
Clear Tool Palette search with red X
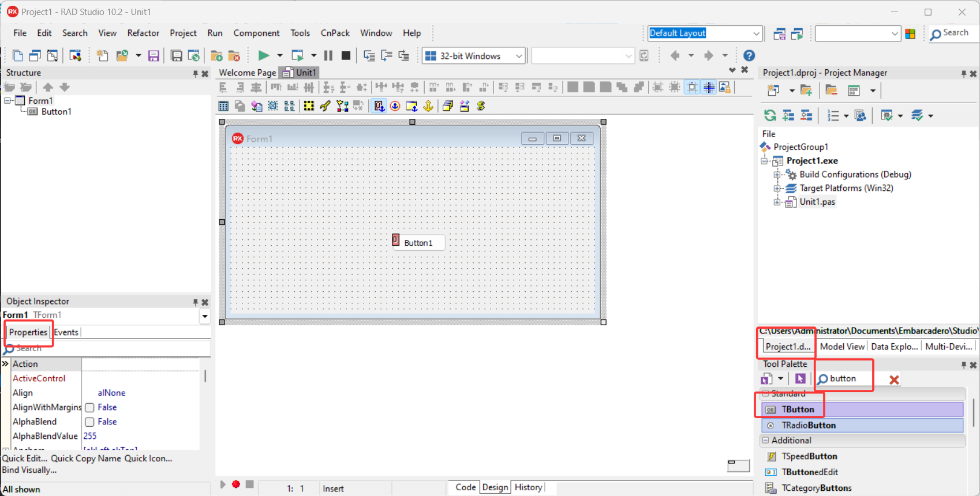tap(894, 379)
